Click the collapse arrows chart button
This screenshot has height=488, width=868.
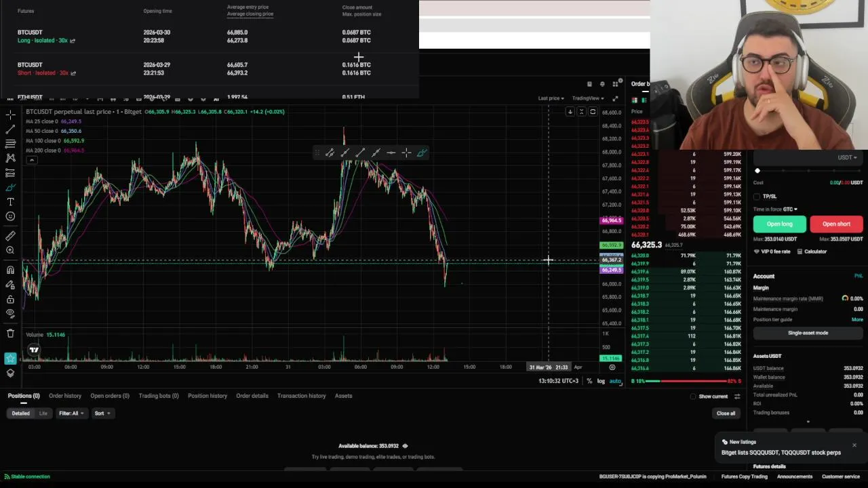coord(581,112)
